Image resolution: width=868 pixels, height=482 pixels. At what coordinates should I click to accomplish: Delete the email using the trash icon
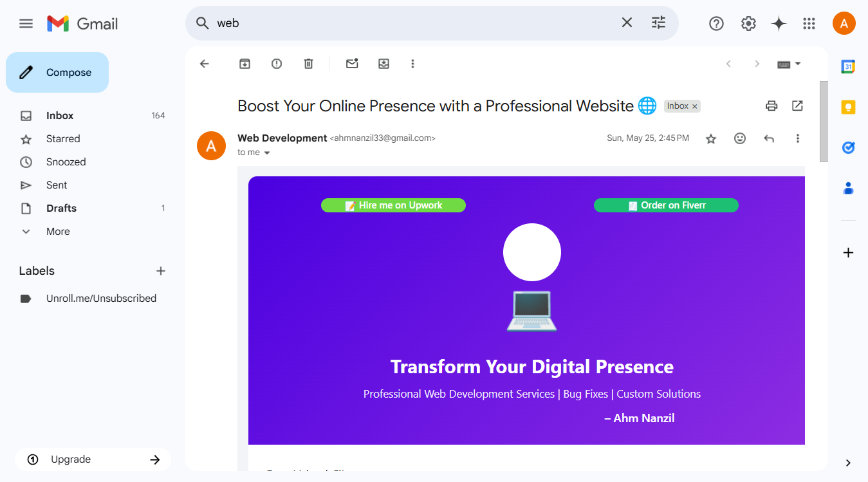point(309,64)
